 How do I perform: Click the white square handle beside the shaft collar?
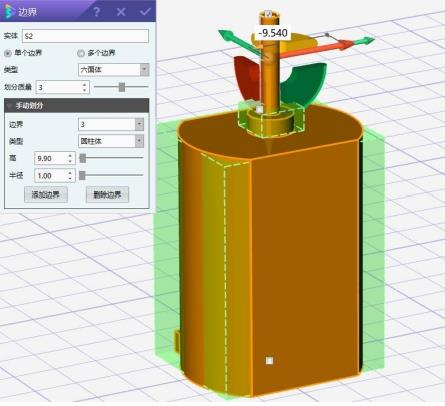259,109
